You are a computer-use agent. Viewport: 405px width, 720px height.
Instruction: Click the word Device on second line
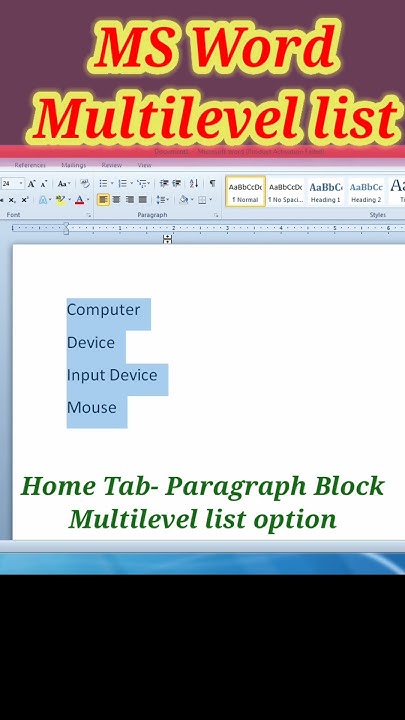[x=91, y=343]
